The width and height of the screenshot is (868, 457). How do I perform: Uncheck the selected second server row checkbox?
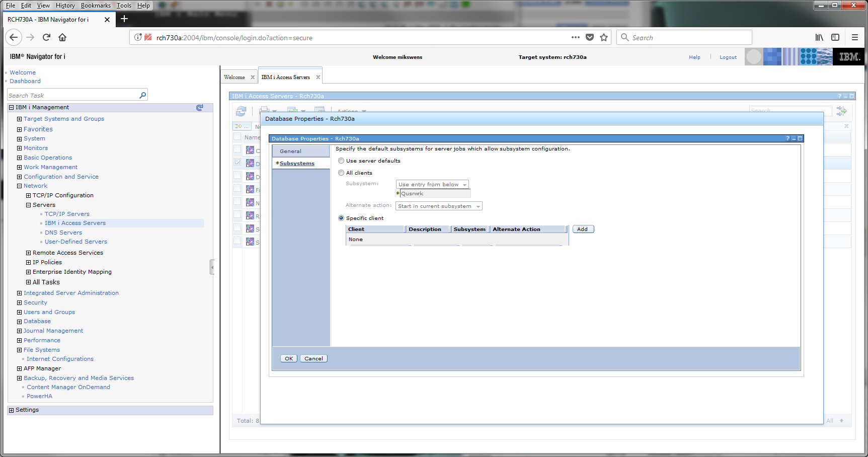point(237,162)
